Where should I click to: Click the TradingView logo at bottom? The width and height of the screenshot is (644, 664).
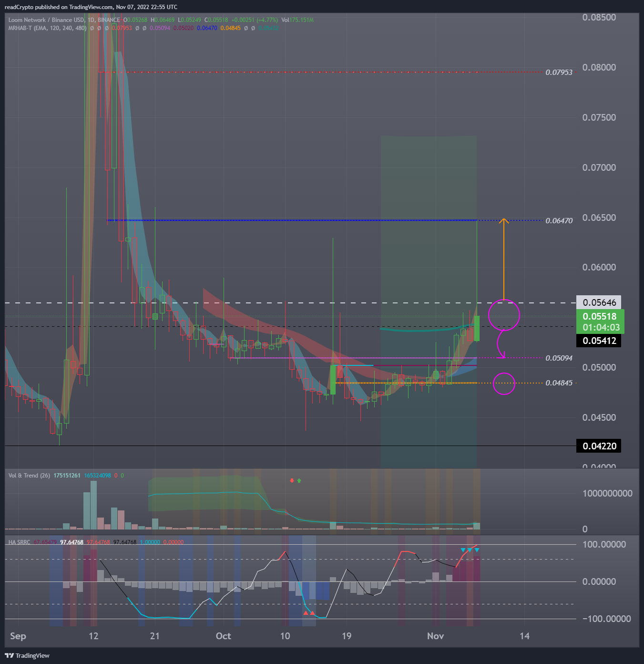pyautogui.click(x=27, y=655)
